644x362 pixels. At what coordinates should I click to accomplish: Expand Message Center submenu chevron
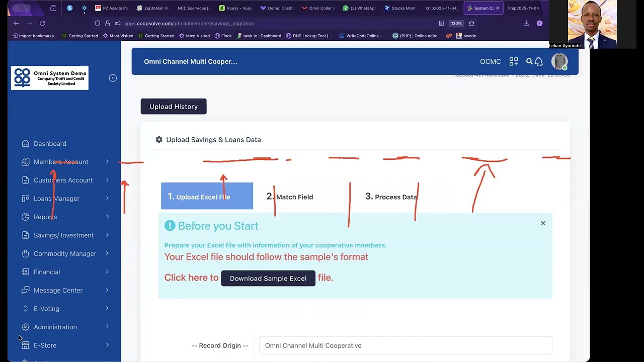tap(107, 290)
